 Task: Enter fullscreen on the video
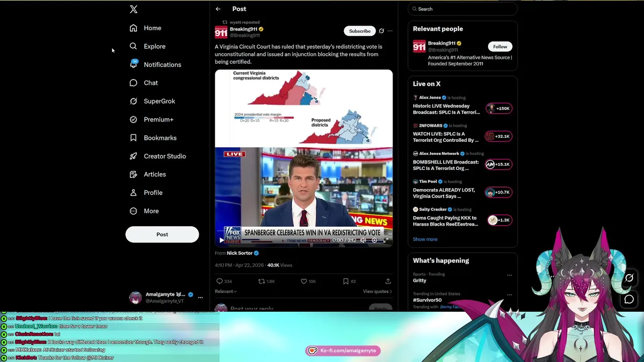[386, 240]
